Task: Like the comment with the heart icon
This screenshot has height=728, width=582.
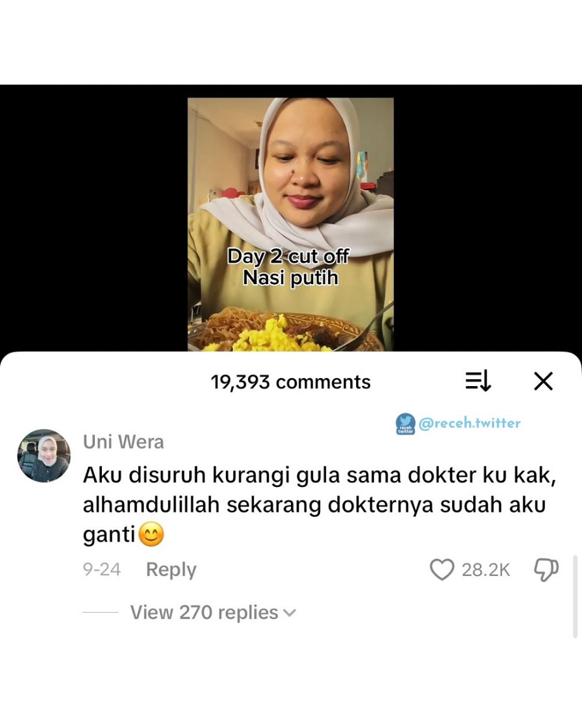Action: [442, 570]
